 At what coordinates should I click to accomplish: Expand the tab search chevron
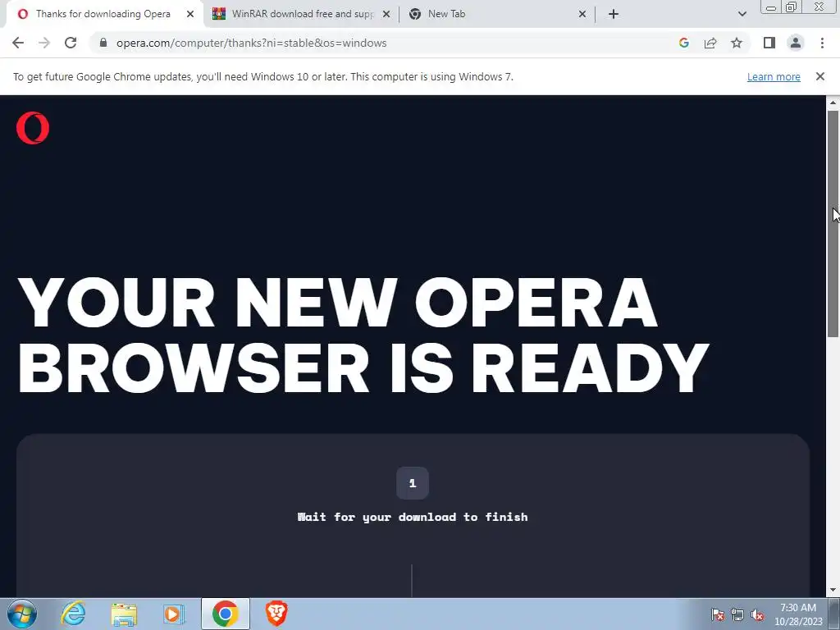pyautogui.click(x=742, y=14)
